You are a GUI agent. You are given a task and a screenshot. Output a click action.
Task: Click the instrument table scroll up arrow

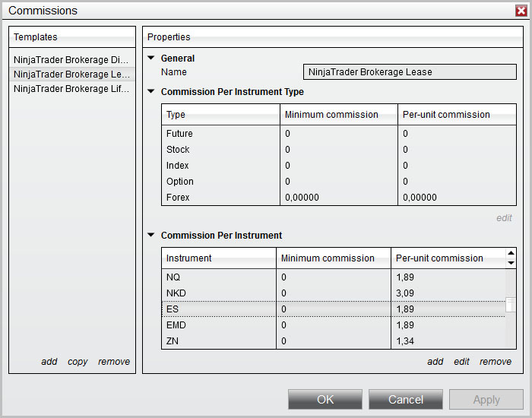point(511,253)
